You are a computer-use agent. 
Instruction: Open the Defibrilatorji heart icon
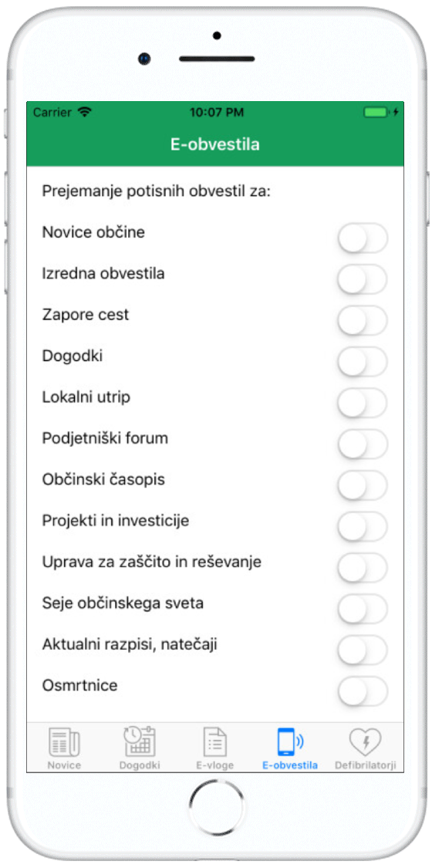(365, 743)
